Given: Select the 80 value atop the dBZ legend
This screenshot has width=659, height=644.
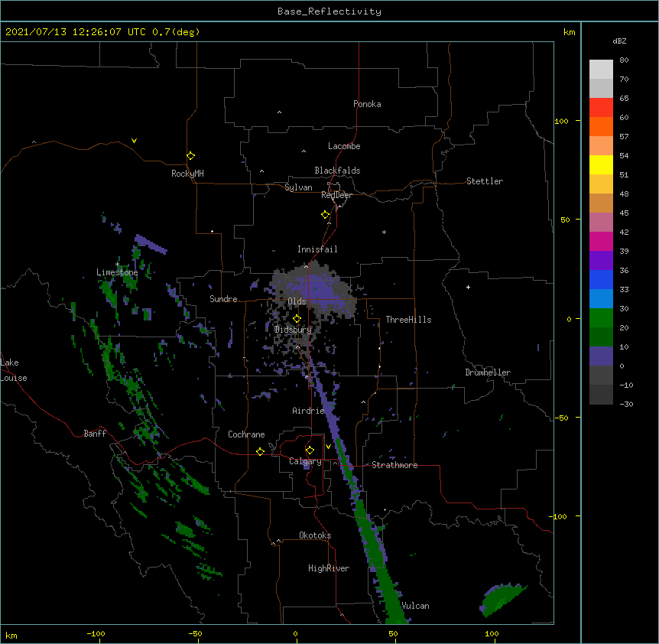Looking at the screenshot, I should (x=624, y=60).
